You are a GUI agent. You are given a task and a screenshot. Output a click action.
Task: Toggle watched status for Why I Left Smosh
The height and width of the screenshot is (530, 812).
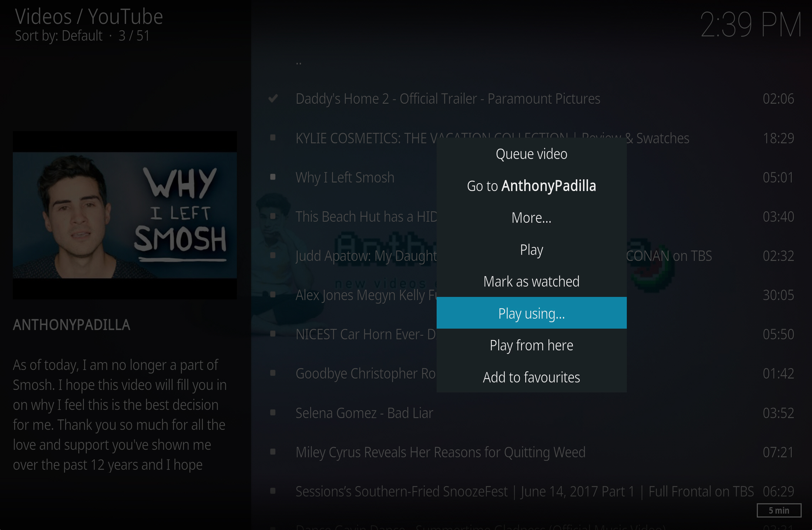531,281
